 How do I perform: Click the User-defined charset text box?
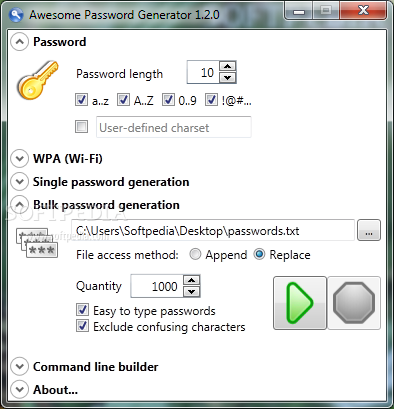click(174, 127)
